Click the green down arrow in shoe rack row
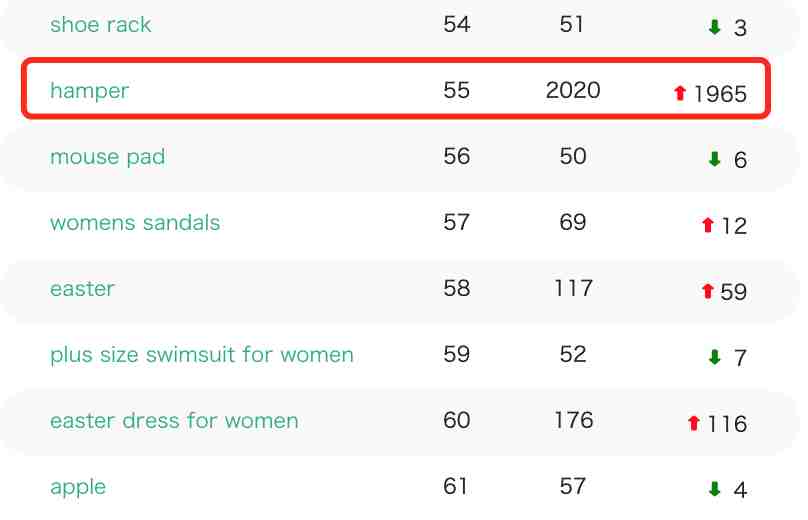The width and height of the screenshot is (808, 520). [x=714, y=27]
